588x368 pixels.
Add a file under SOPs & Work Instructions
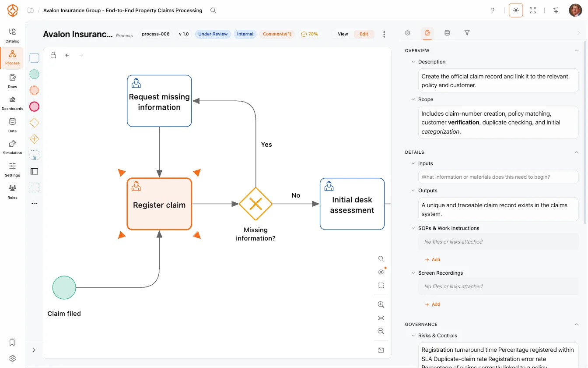click(x=433, y=260)
